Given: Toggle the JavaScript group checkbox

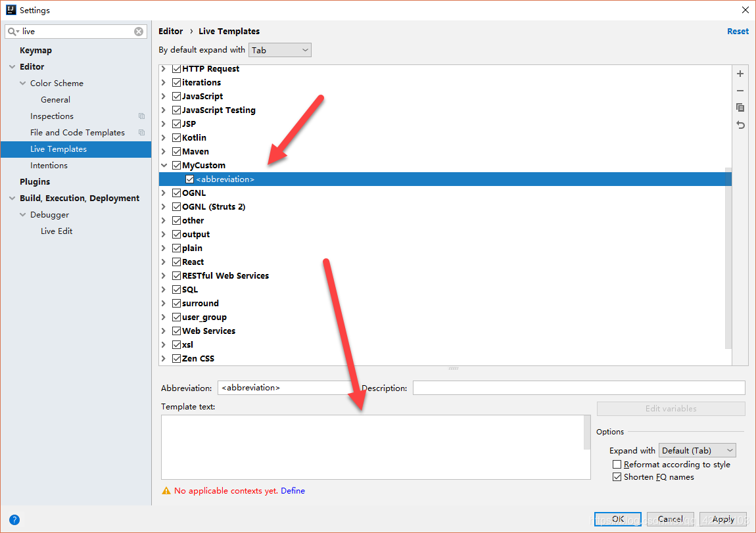Looking at the screenshot, I should click(176, 97).
